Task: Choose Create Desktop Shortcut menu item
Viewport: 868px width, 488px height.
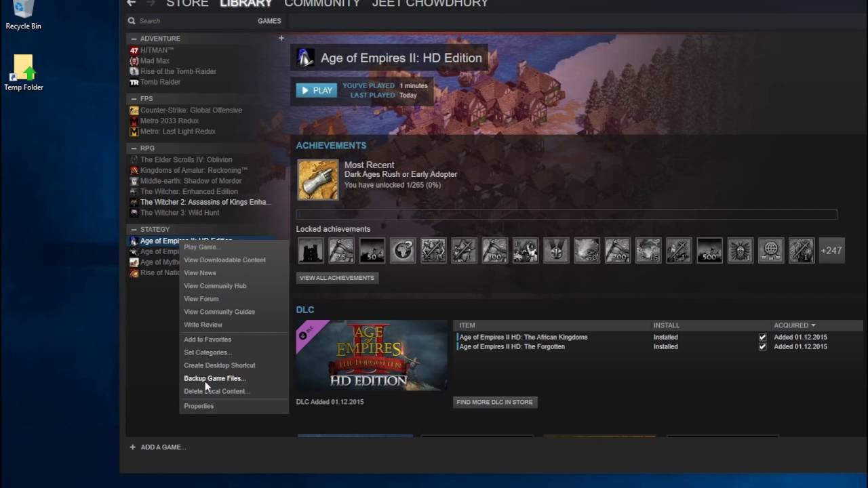Action: 219,365
